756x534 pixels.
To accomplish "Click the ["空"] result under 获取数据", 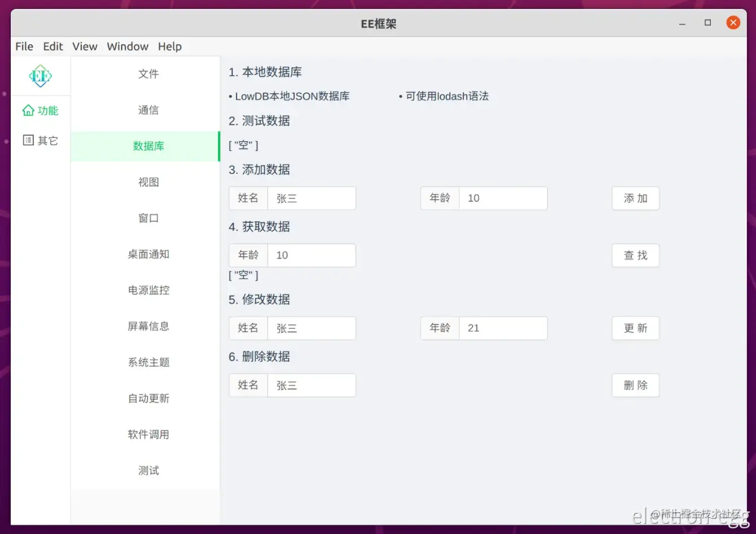I will tap(243, 275).
